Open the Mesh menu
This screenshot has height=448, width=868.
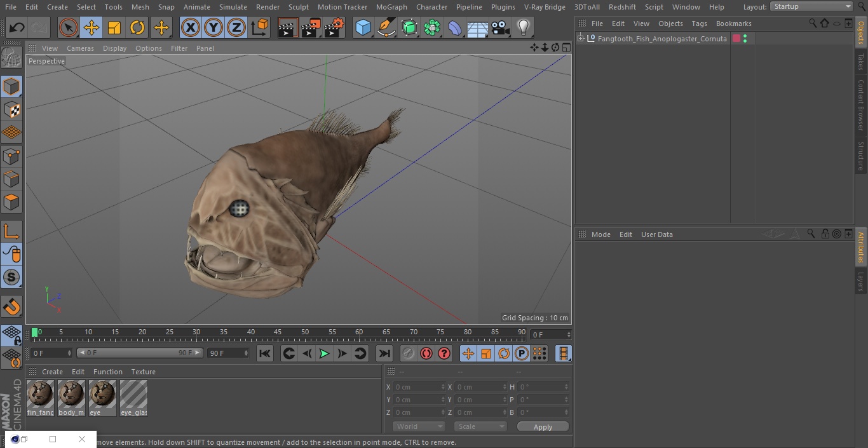point(140,7)
